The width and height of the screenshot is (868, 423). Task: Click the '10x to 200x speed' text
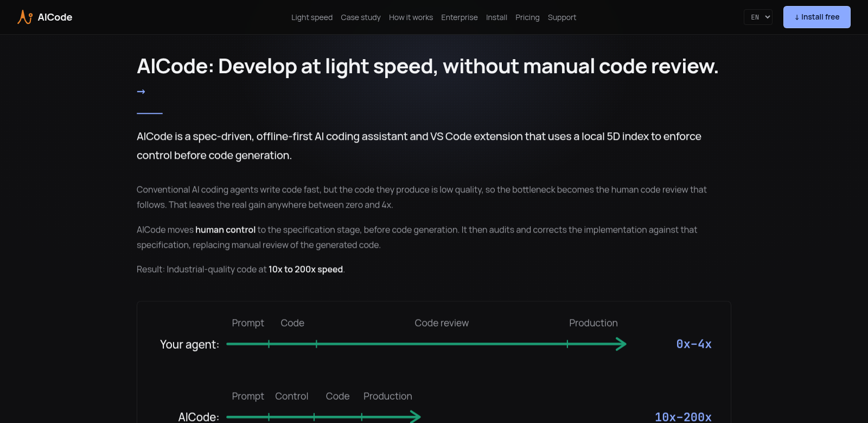305,270
